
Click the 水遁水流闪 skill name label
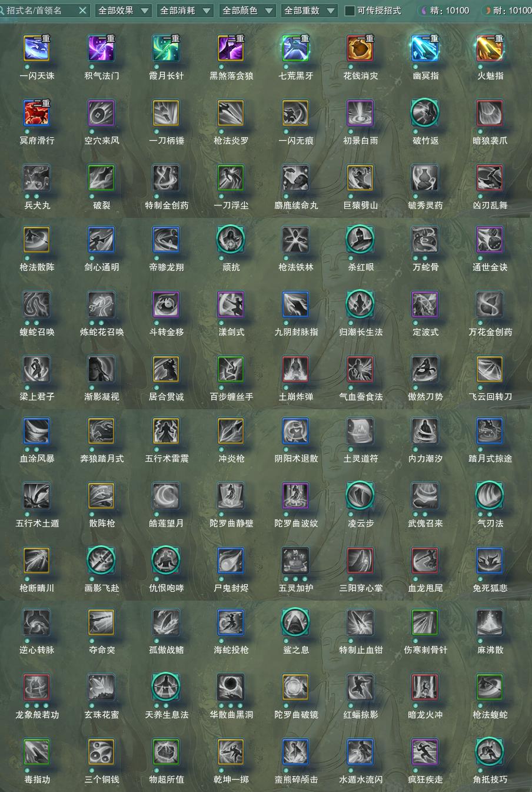(361, 780)
